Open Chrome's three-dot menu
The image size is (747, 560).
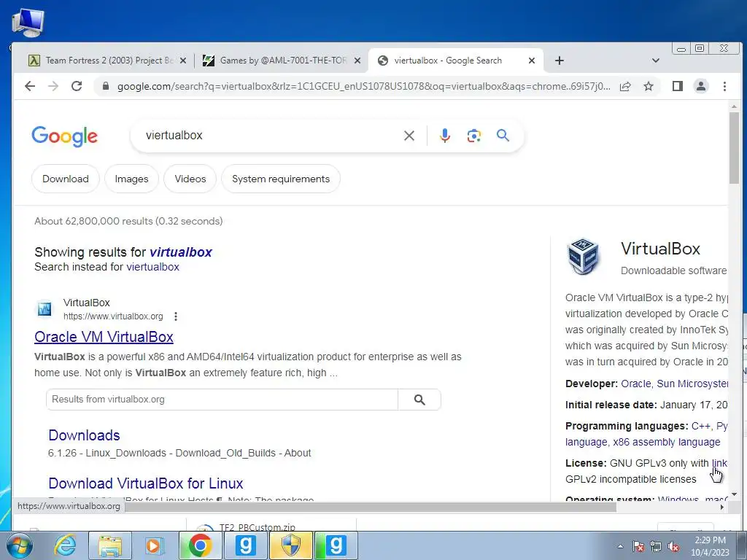click(724, 86)
